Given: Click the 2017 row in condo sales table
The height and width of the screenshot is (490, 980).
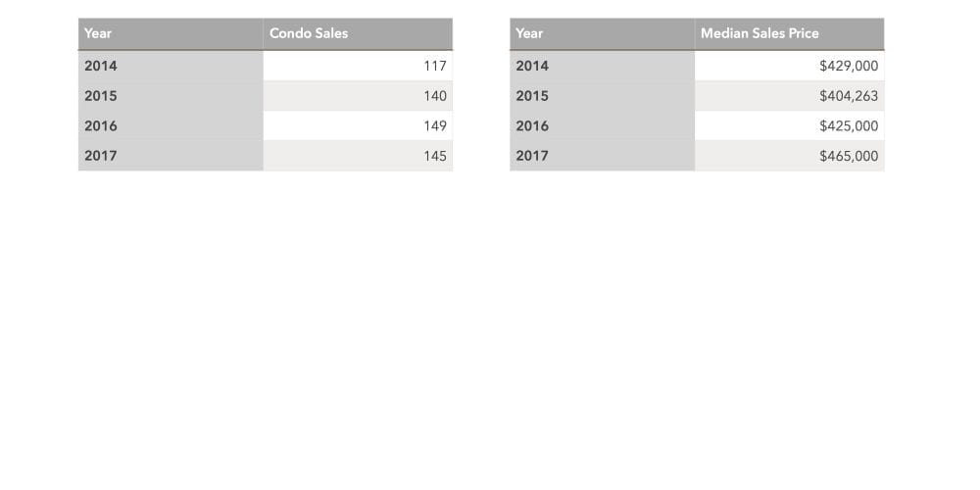Looking at the screenshot, I should (265, 156).
